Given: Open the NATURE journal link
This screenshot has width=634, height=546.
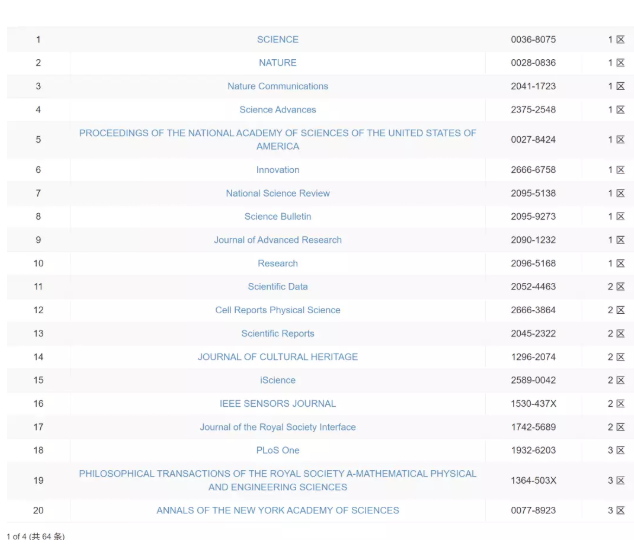Looking at the screenshot, I should pyautogui.click(x=278, y=63).
